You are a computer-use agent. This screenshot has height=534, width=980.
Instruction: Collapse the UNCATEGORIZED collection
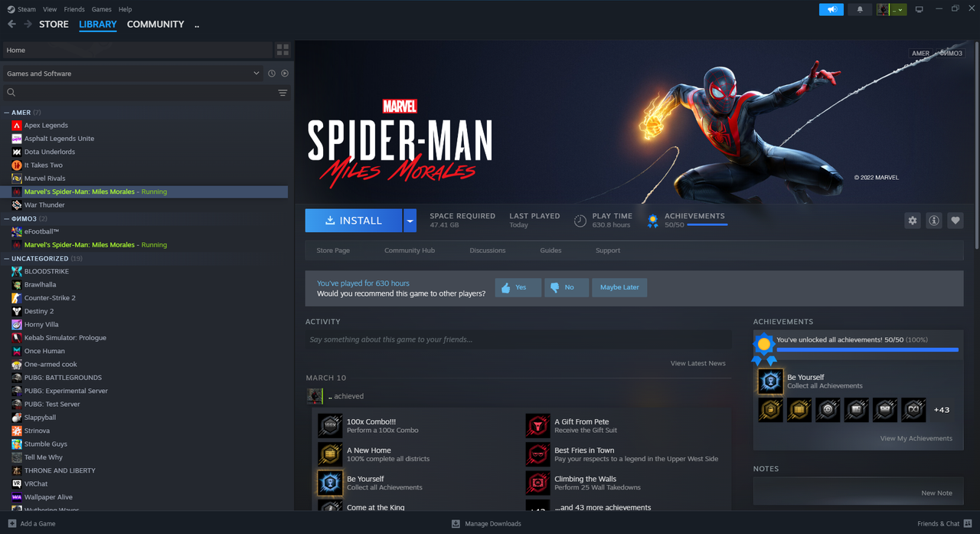pos(7,258)
